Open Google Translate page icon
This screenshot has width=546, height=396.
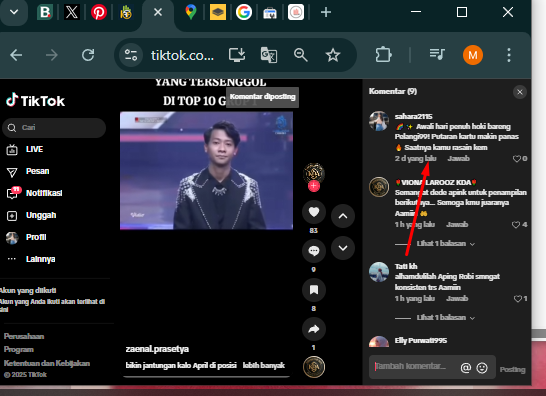tap(269, 55)
